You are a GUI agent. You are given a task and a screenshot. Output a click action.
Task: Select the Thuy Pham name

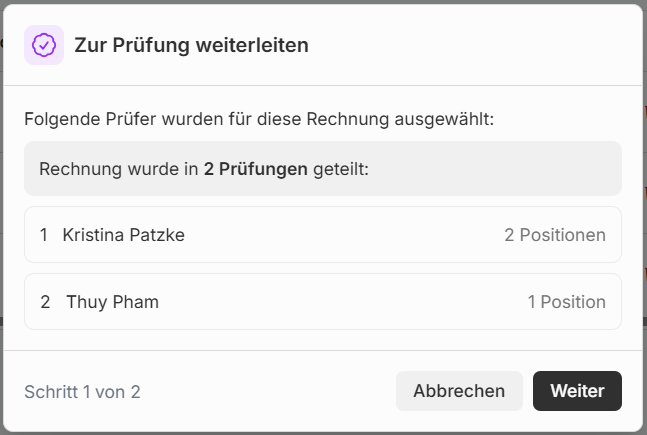pos(112,302)
